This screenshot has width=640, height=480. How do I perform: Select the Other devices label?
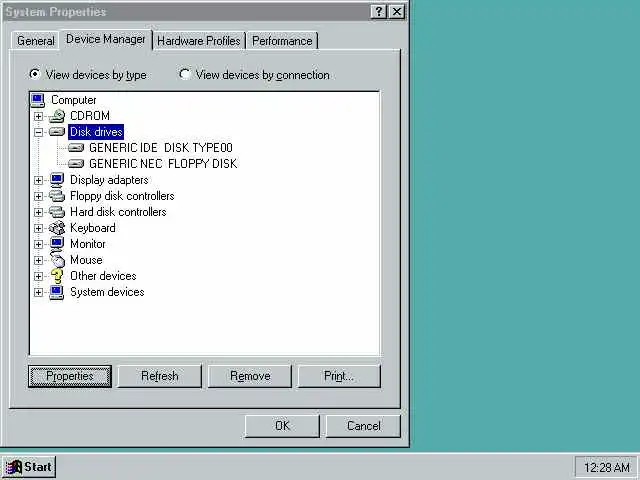tap(103, 276)
